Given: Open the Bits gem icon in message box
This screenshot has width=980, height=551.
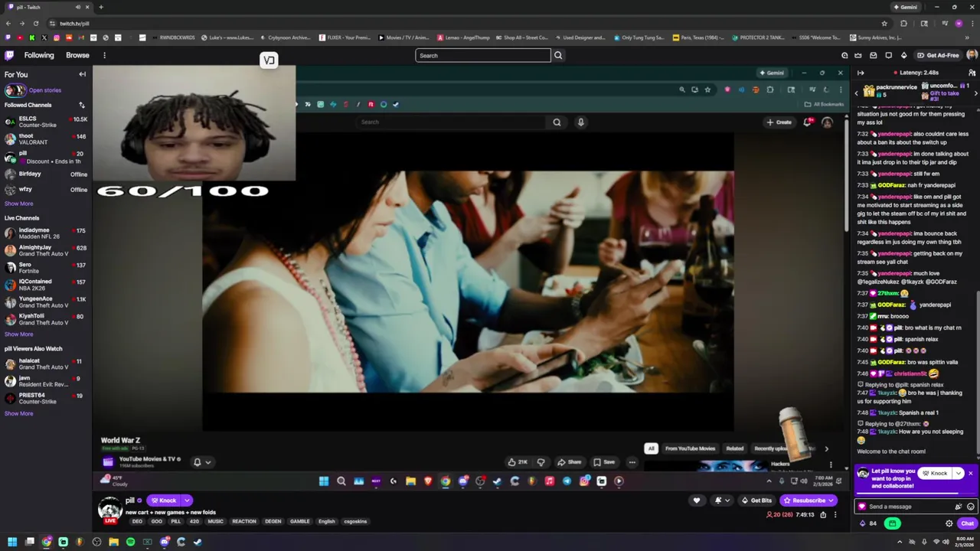Looking at the screenshot, I should coord(862,507).
